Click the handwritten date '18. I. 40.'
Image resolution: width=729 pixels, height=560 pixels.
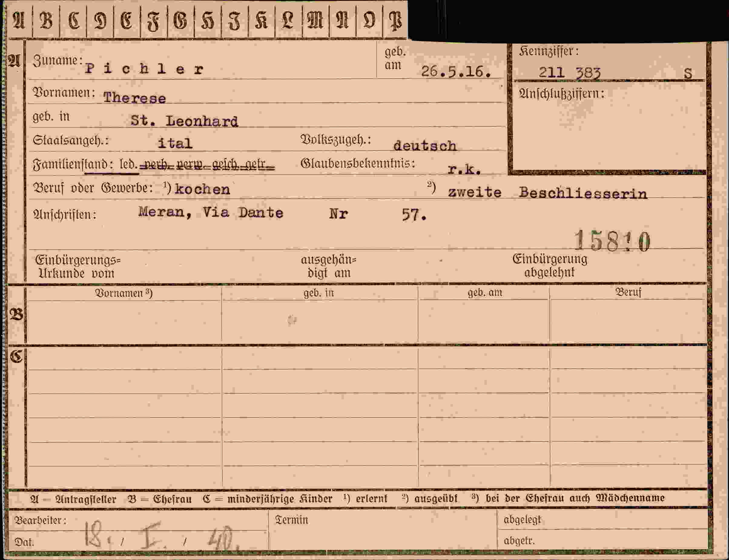pyautogui.click(x=162, y=536)
